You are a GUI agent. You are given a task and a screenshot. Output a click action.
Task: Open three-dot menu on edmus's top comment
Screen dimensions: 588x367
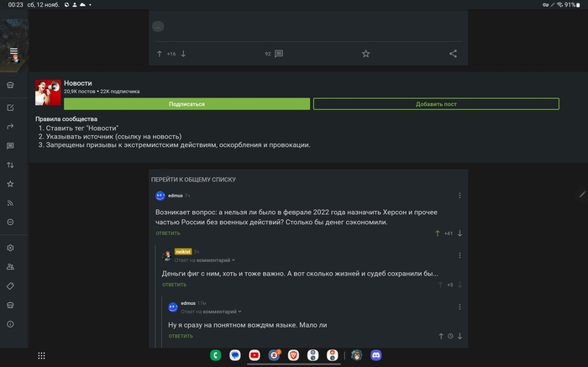click(x=459, y=196)
